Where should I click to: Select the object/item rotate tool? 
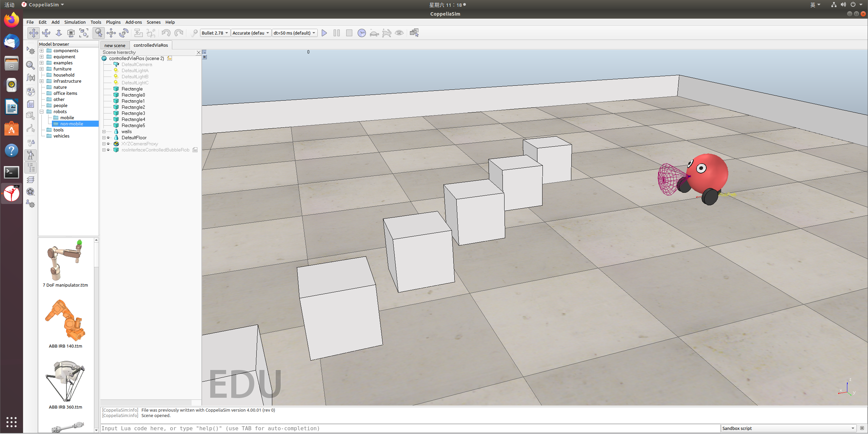pyautogui.click(x=124, y=33)
